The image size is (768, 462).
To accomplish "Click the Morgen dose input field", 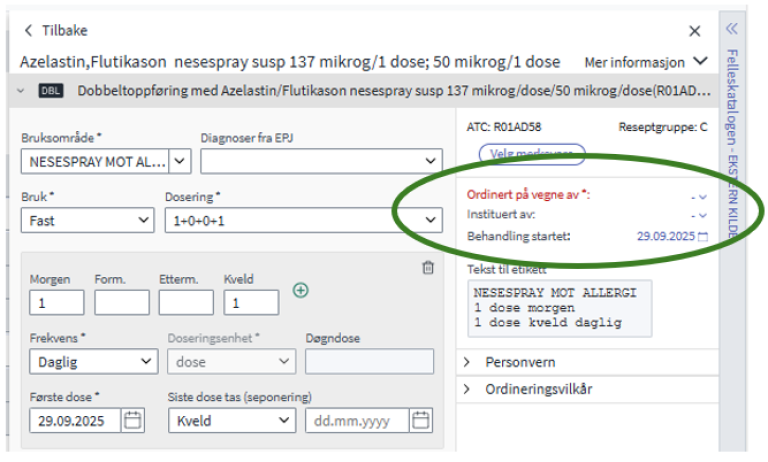I will pyautogui.click(x=57, y=303).
